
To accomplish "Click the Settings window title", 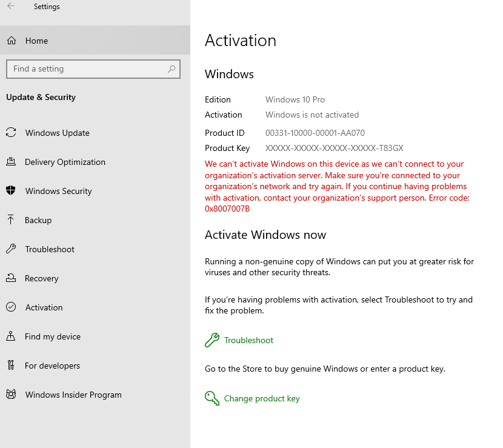I will (47, 7).
